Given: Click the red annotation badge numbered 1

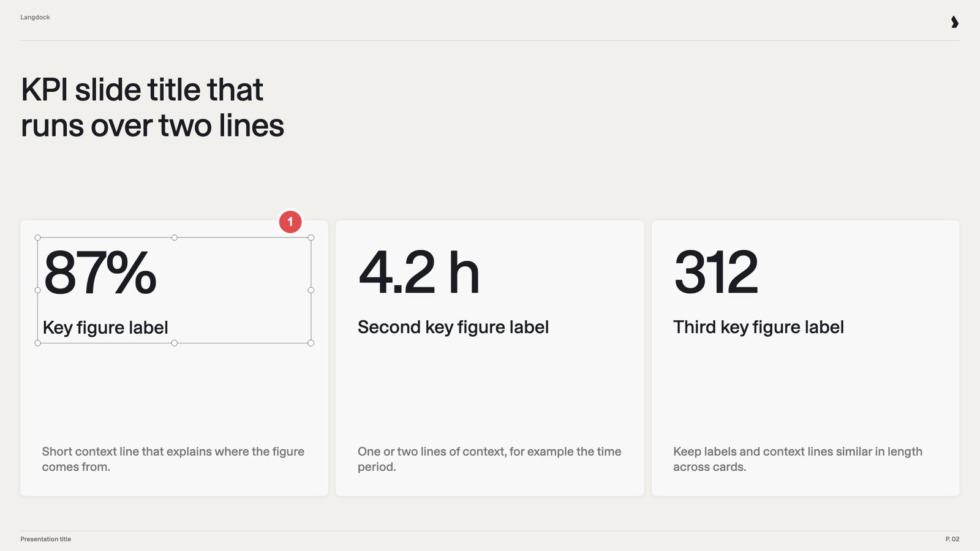Looking at the screenshot, I should click(290, 222).
